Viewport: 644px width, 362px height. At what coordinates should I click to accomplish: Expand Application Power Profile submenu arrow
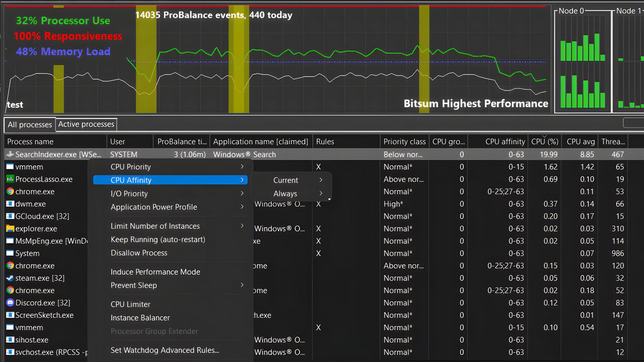click(x=242, y=207)
